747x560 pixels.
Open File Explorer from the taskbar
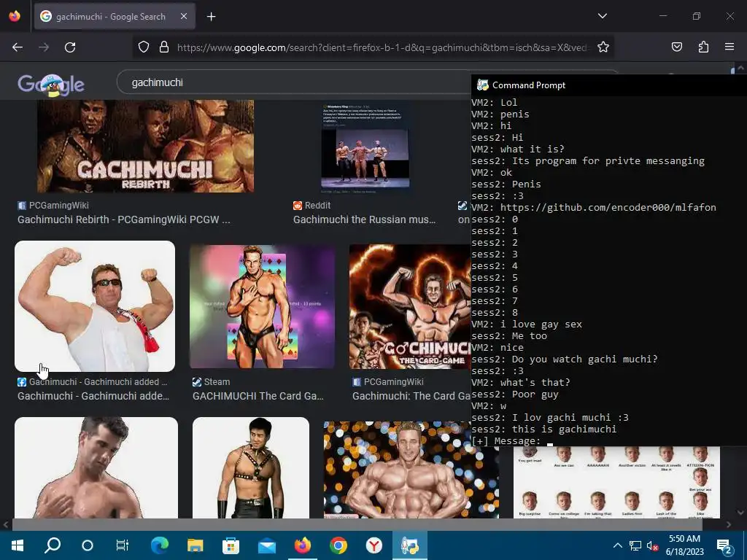click(196, 545)
